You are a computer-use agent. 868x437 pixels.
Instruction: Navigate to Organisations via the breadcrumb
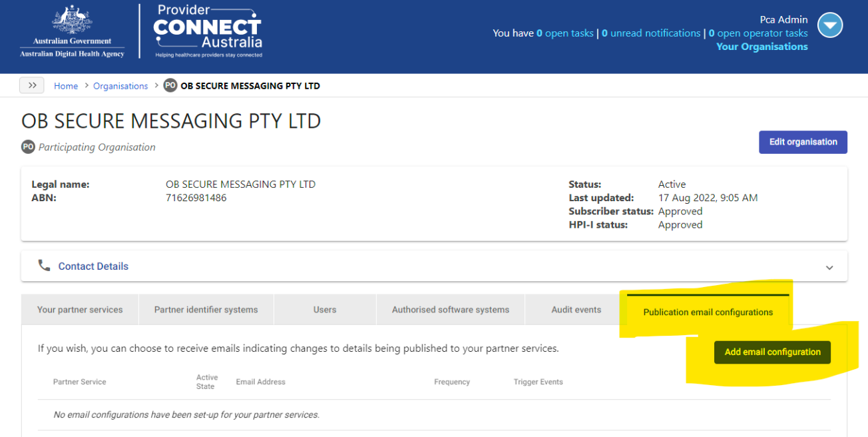click(x=120, y=85)
